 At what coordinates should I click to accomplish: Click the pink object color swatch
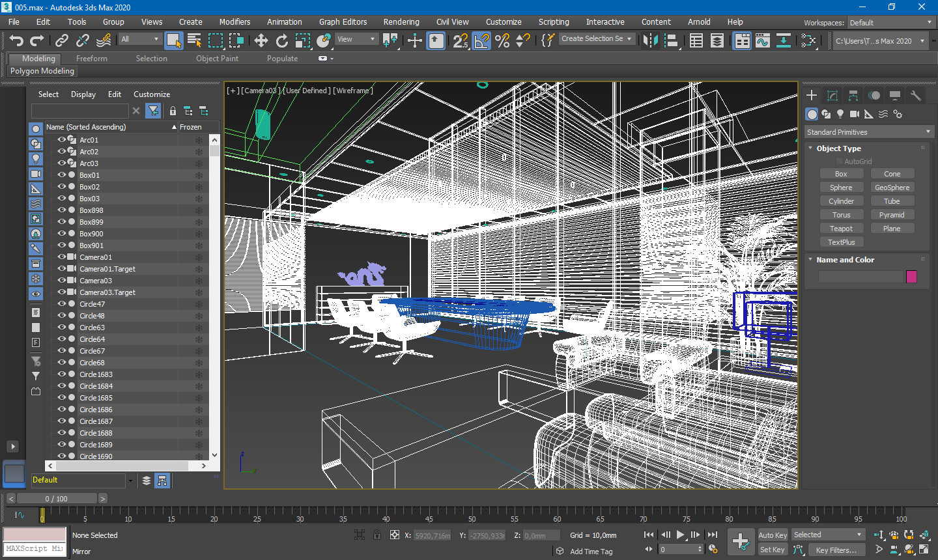[911, 277]
